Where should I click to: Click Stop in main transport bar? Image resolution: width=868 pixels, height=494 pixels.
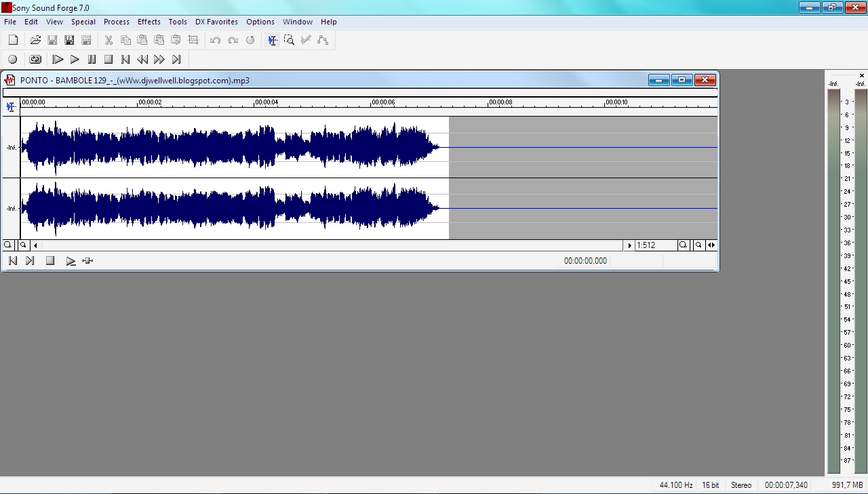tap(108, 60)
